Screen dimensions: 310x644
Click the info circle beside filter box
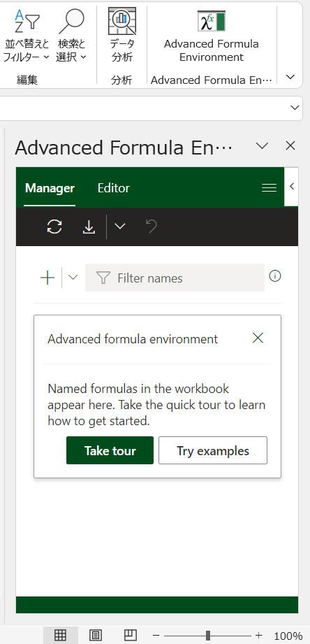coord(274,276)
